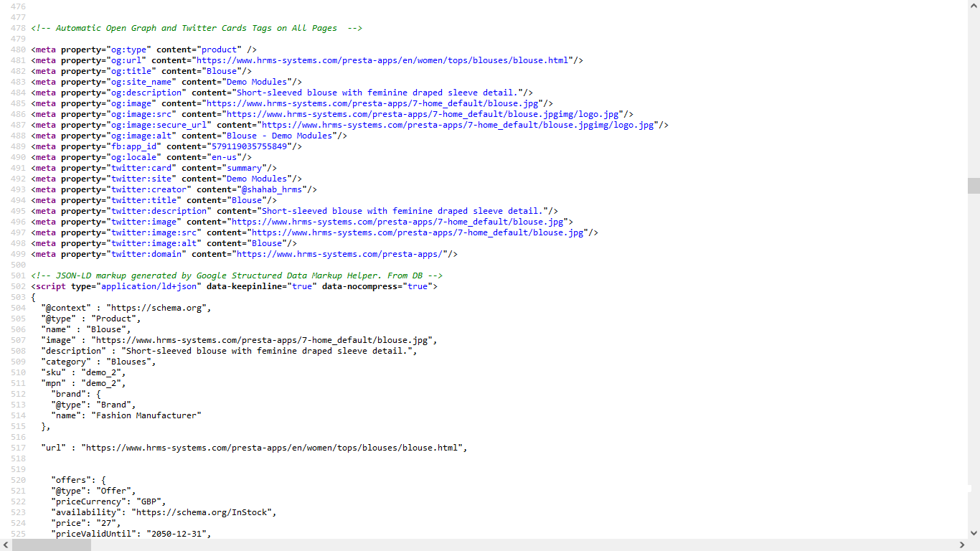The width and height of the screenshot is (980, 551).
Task: Click the "2050-12-31" priceValidUntil date
Action: point(178,534)
